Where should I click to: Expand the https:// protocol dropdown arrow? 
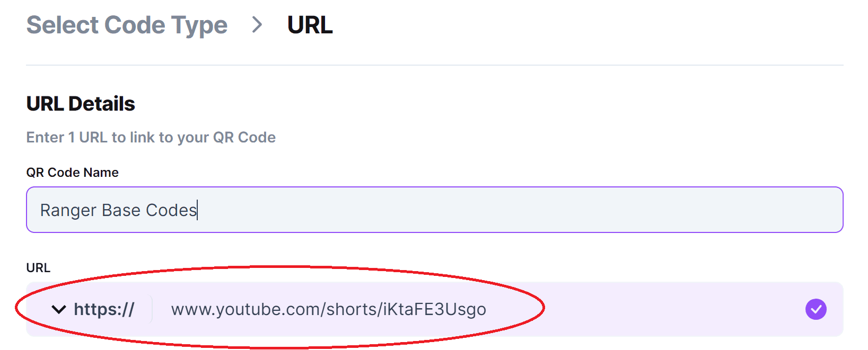tap(58, 309)
